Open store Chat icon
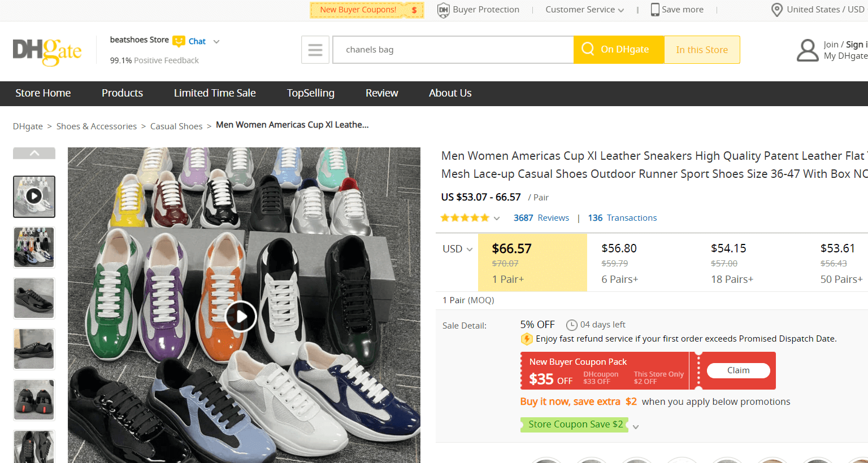Image resolution: width=868 pixels, height=463 pixels. pos(179,41)
